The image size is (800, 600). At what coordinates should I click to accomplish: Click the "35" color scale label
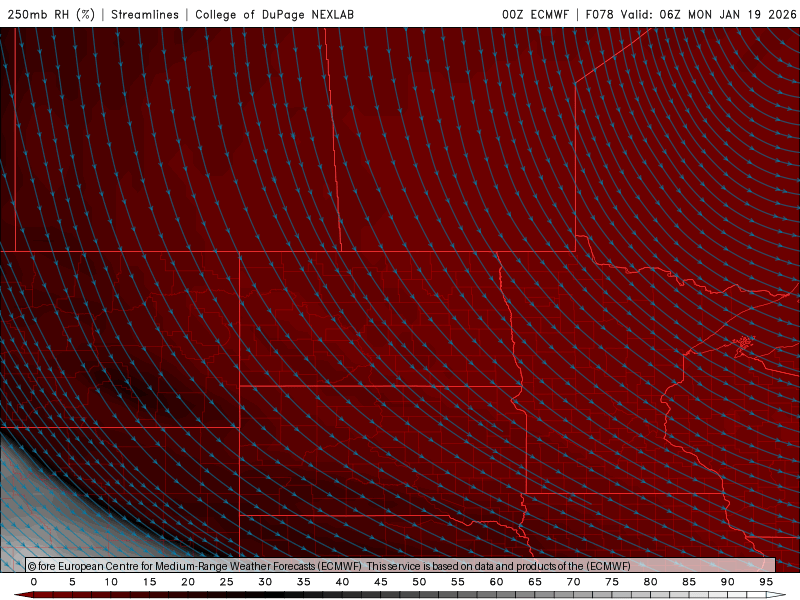coord(304,582)
